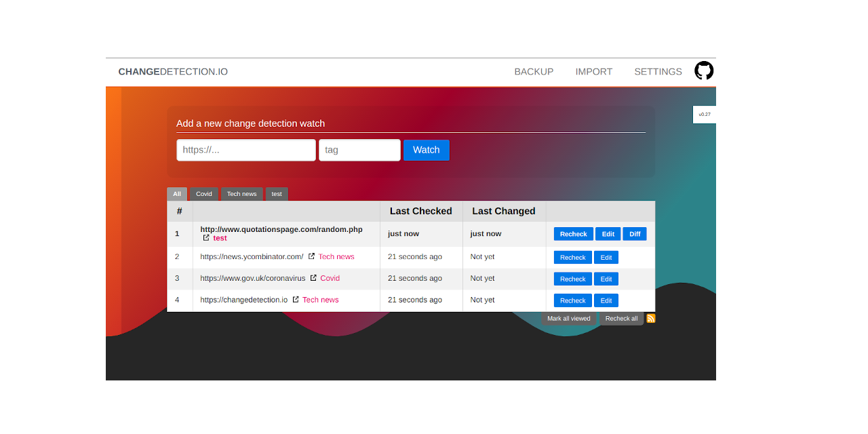Click Tech news tag on ycombinator row
Screen dimensions: 868x434
pos(336,256)
